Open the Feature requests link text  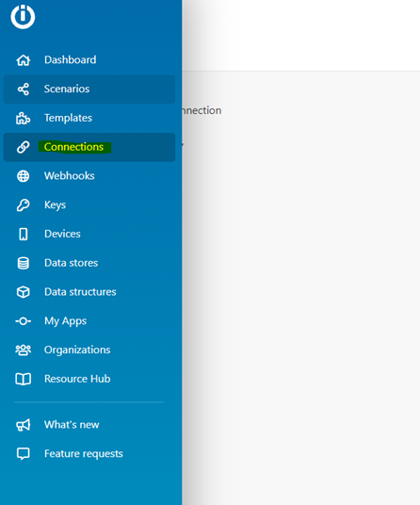point(84,454)
